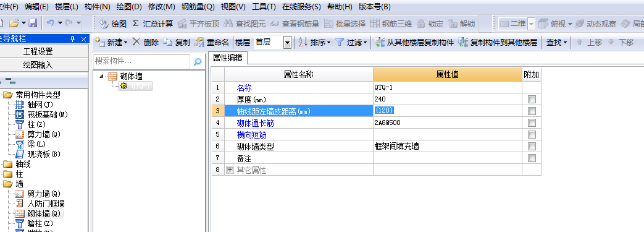Viewport: 644px width, 232px height.
Task: Open the 楼层 首层 dropdown
Action: [288, 42]
